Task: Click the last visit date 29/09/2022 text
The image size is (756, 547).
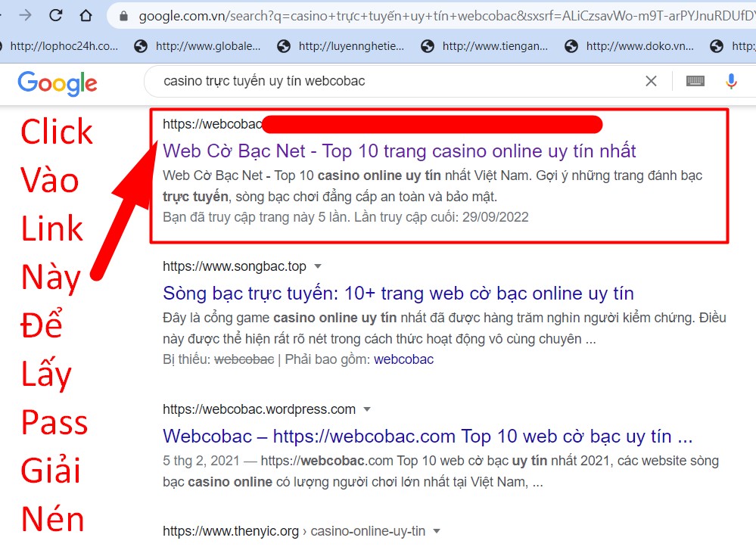Action: pyautogui.click(x=496, y=217)
